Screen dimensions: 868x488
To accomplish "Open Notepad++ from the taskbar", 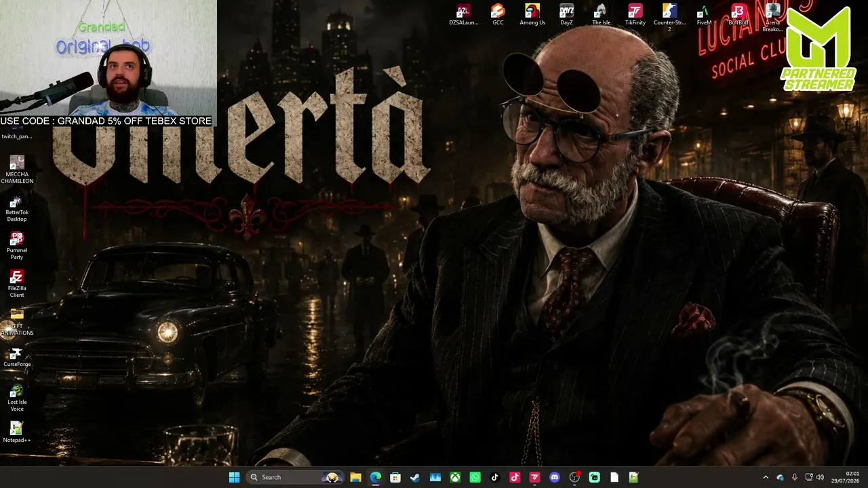I will [634, 477].
